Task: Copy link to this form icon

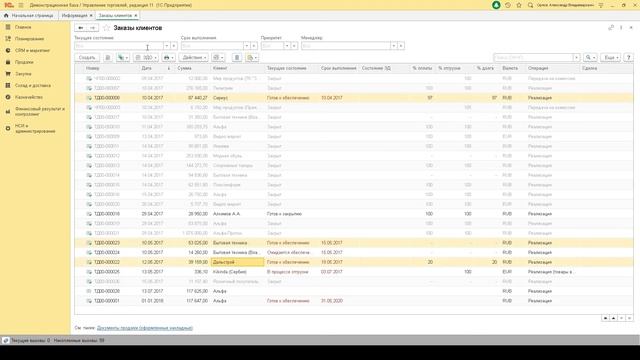Action: coord(611,28)
